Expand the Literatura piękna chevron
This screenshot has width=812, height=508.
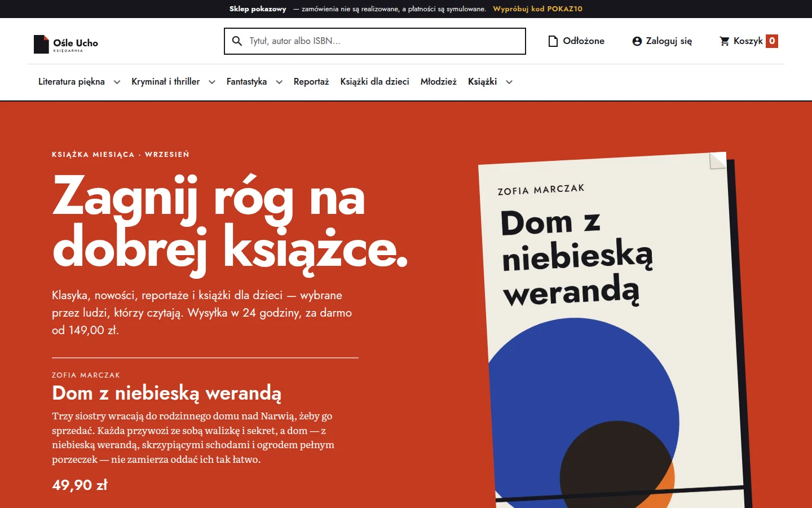pyautogui.click(x=117, y=82)
